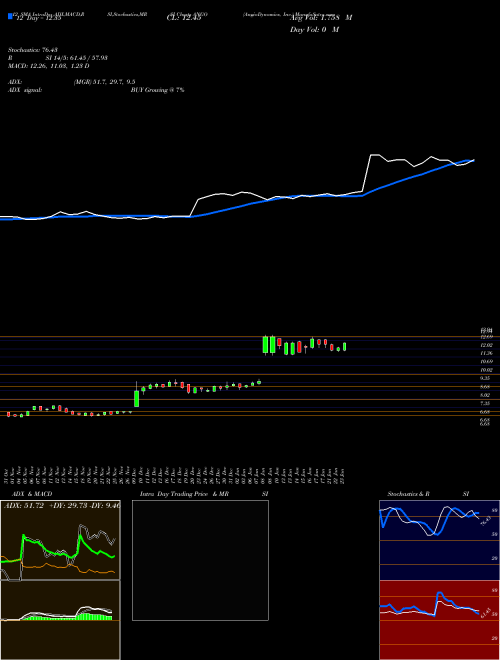
Task: Click the 'ADX: 51.72' value in ADX panel
Action: point(24,506)
